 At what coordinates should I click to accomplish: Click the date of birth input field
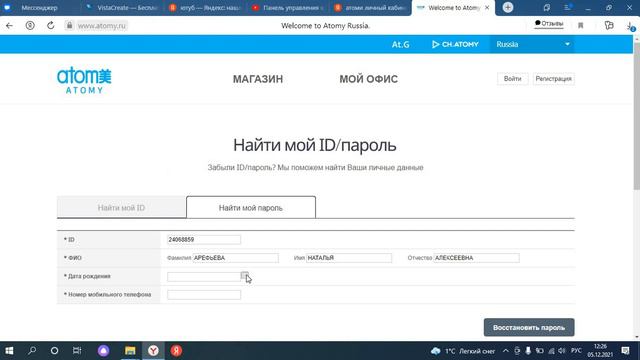[204, 276]
